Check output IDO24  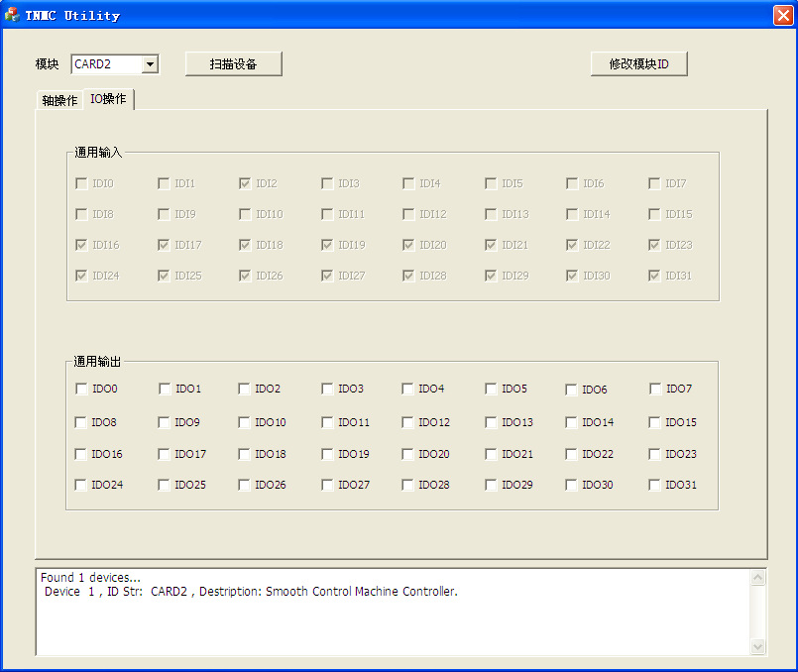pyautogui.click(x=80, y=485)
